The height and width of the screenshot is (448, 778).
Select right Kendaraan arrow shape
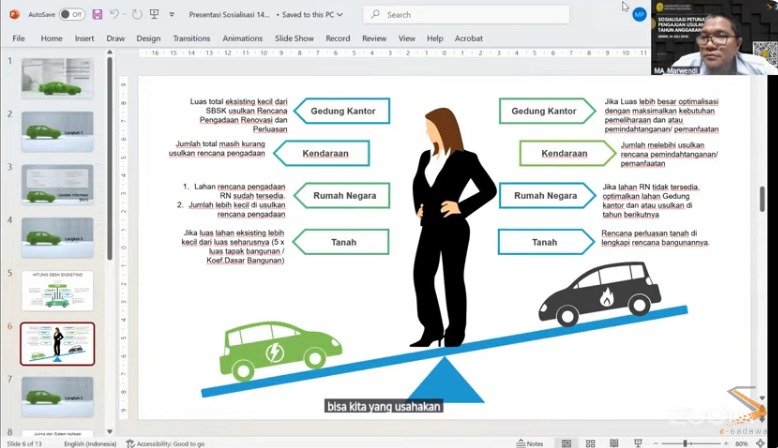(568, 153)
